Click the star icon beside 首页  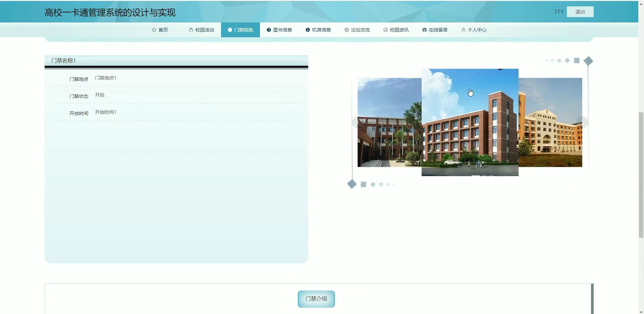point(154,30)
